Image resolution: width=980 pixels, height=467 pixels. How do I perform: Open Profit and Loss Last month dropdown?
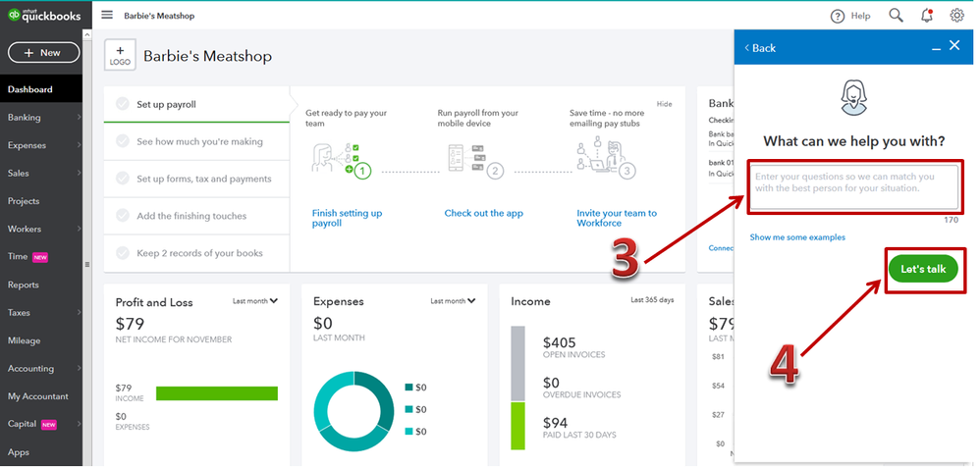pos(255,301)
